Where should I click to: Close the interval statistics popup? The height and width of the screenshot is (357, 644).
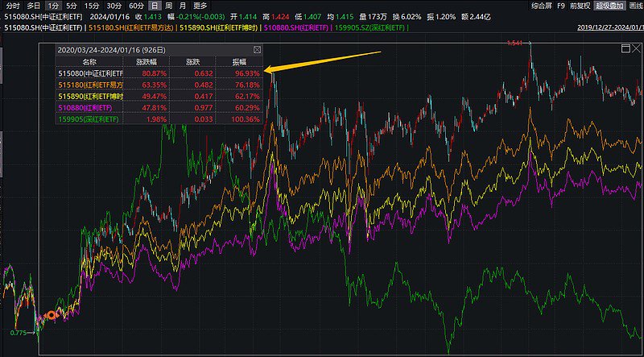[257, 50]
